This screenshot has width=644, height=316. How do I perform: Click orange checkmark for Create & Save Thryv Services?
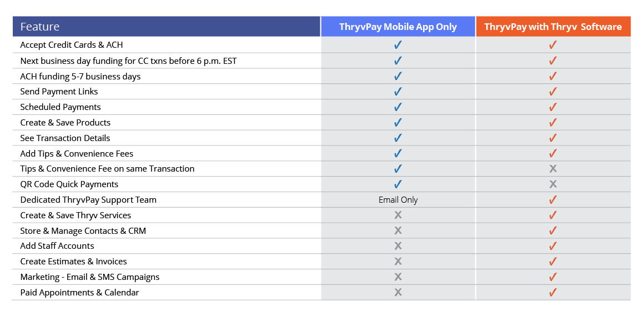(x=553, y=215)
